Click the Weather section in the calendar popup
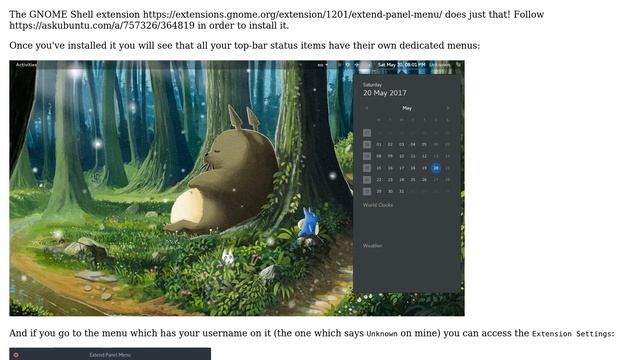 click(x=373, y=246)
